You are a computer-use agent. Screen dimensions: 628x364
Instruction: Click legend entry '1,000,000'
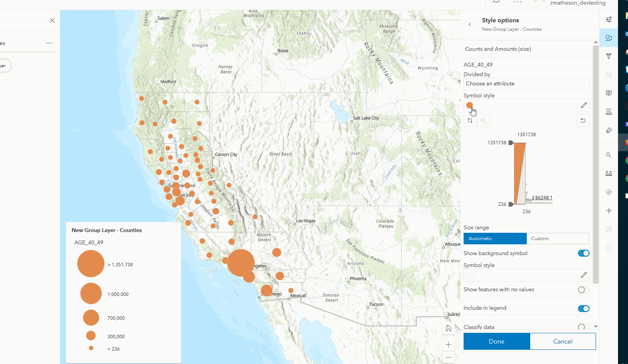118,294
